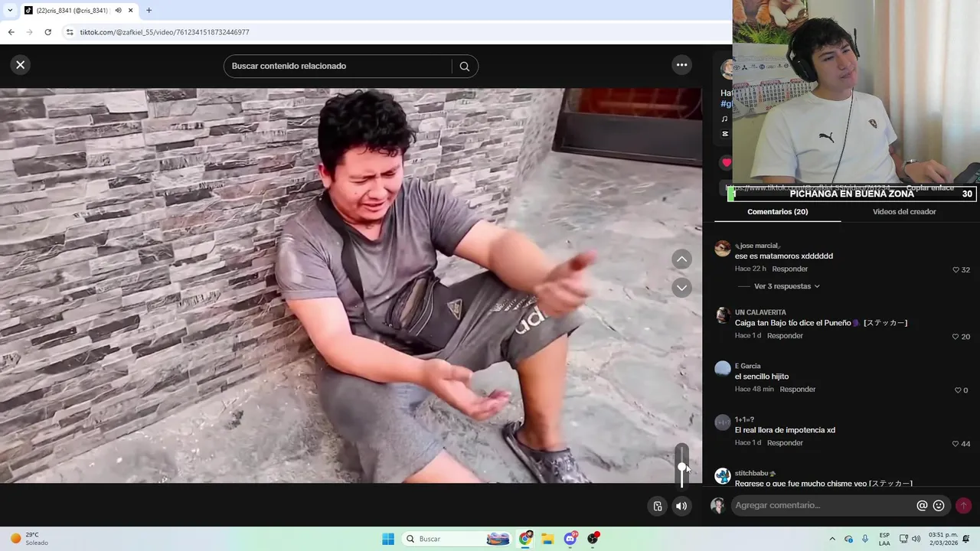The image size is (980, 551).
Task: Click the CapCut icon under the caption
Action: [724, 134]
